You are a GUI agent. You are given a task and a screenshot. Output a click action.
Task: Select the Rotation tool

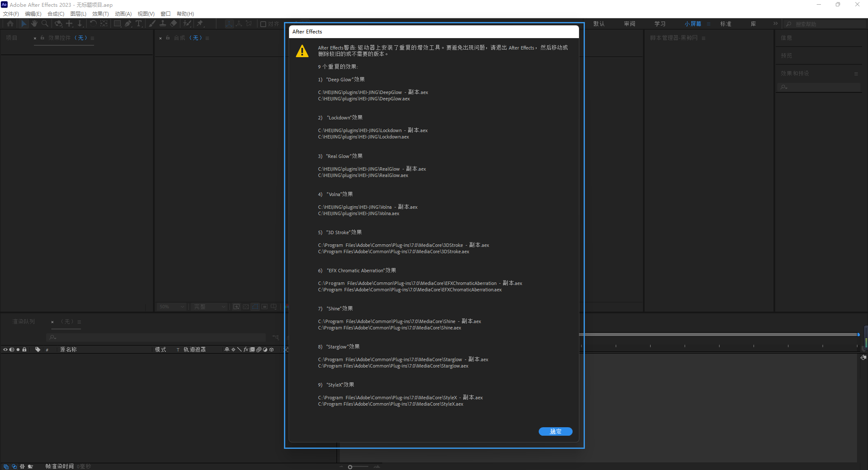point(93,24)
